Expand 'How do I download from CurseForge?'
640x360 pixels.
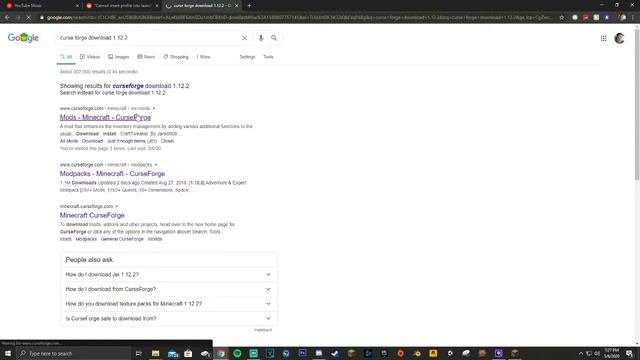[x=168, y=289]
